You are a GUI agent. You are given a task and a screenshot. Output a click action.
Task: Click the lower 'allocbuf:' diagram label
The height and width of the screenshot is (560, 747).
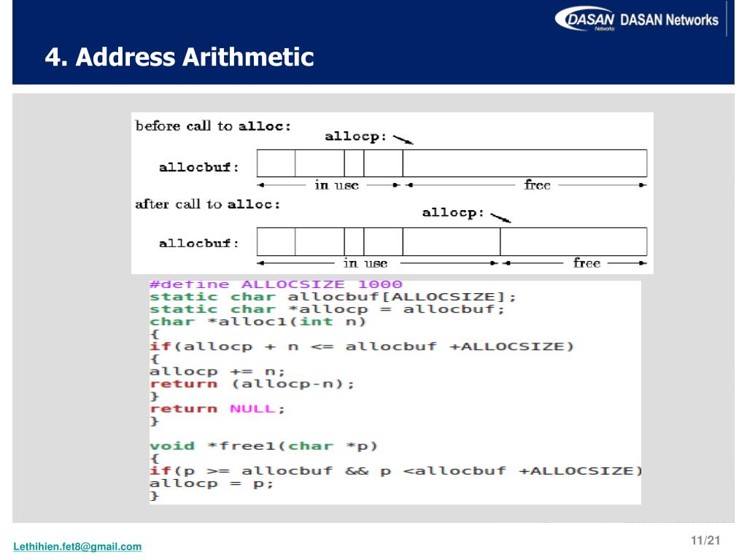coord(198,244)
